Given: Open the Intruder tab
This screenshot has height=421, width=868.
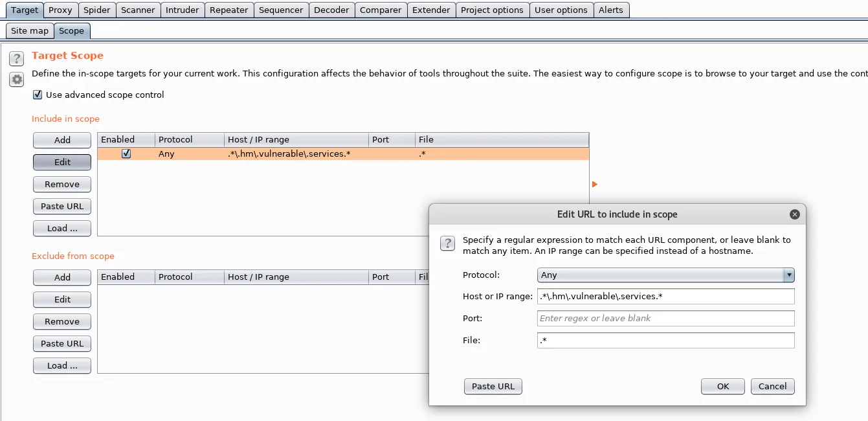Looking at the screenshot, I should coord(183,10).
